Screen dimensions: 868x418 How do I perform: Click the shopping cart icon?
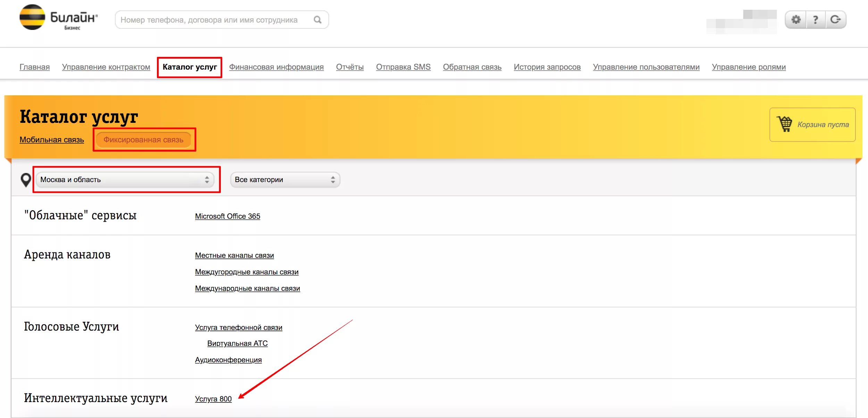785,124
